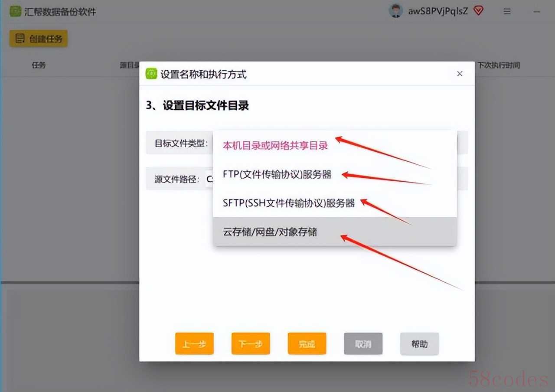Click the 下一步 button
Screen dimensions: 555x392
251,344
